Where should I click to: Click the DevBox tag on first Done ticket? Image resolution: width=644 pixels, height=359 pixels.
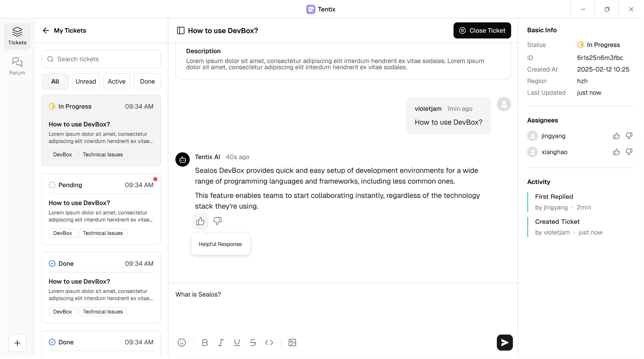[x=62, y=312]
